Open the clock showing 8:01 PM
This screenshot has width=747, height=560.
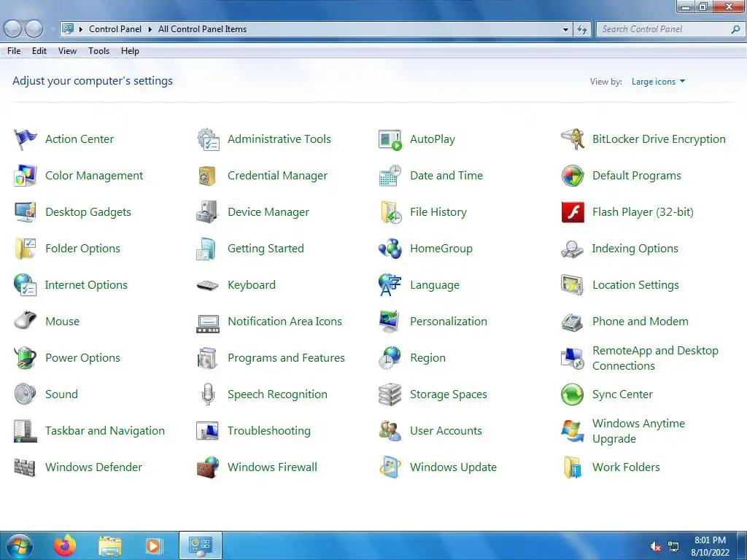tap(710, 546)
